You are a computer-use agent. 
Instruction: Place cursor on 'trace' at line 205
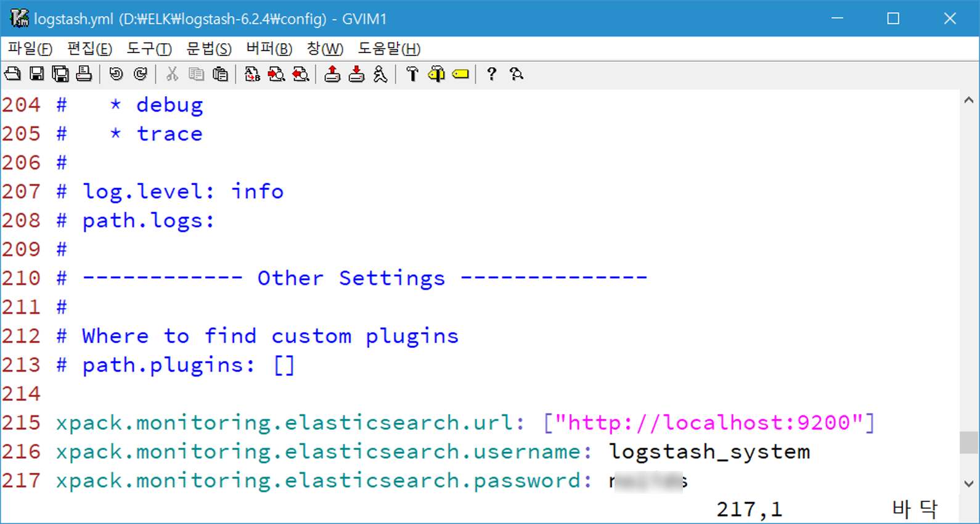(x=169, y=134)
